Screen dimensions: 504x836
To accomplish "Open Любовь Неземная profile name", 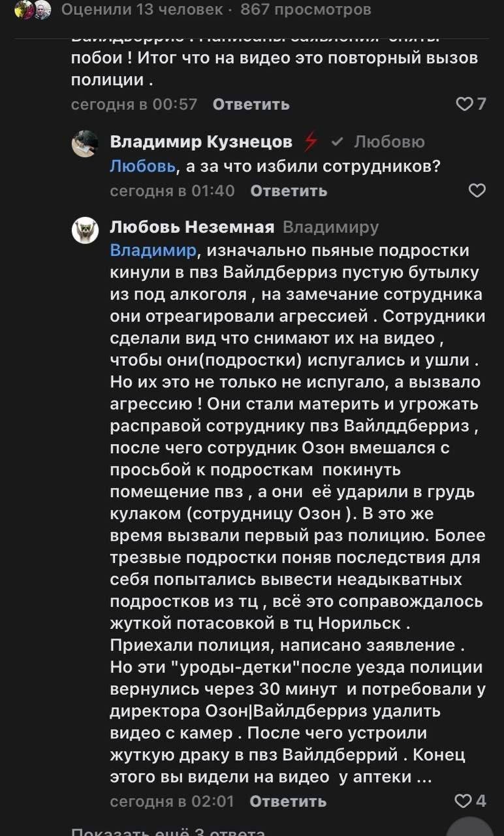I will coord(192,227).
